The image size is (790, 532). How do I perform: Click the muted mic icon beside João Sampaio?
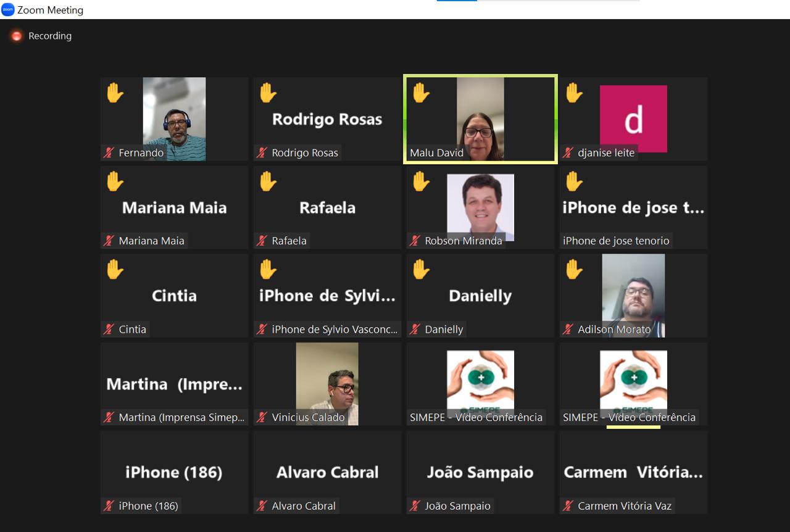click(415, 506)
